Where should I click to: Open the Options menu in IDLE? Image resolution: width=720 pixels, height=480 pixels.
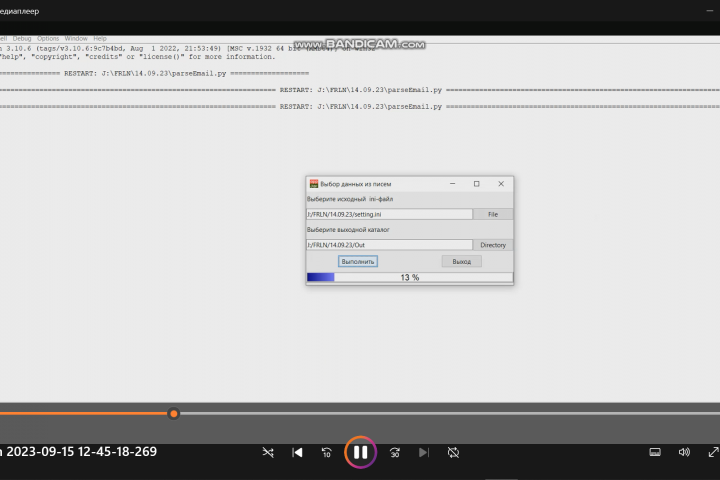click(x=48, y=39)
